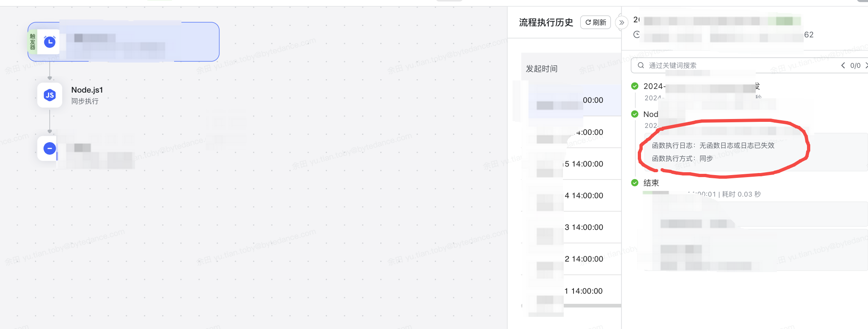Go to next search match arrow
This screenshot has height=329, width=868.
coord(866,65)
